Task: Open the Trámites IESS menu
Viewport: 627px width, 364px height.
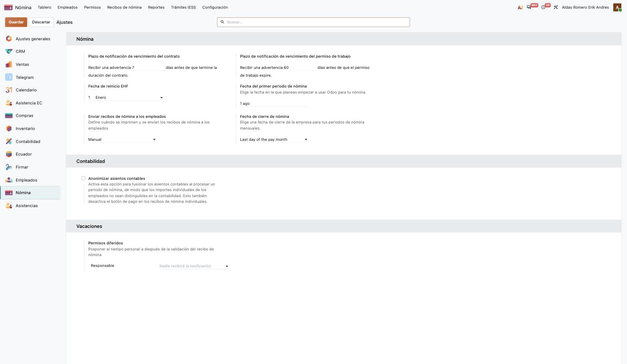Action: pos(184,7)
